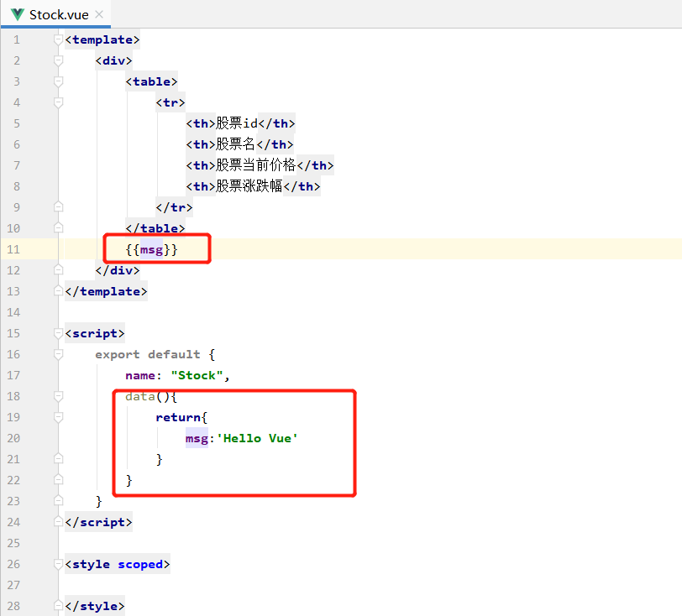Close the Stock.vue tab
This screenshot has width=682, height=616.
click(x=99, y=14)
